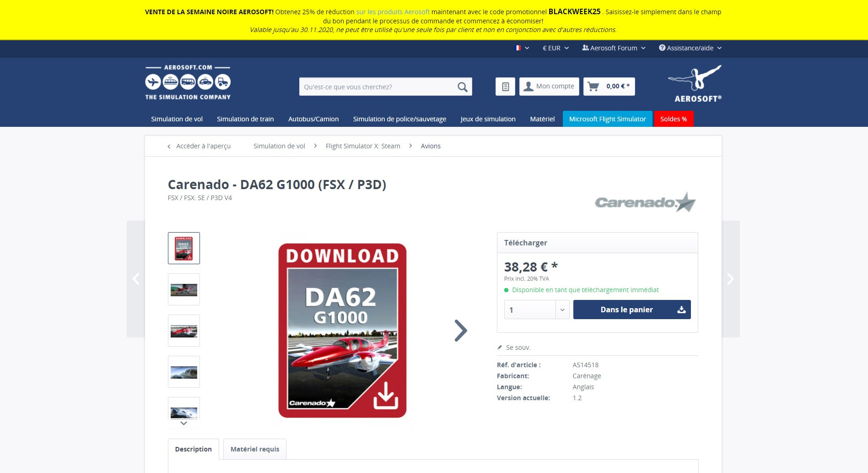
Task: Click the Version actuelle value 1.2
Action: coord(577,398)
